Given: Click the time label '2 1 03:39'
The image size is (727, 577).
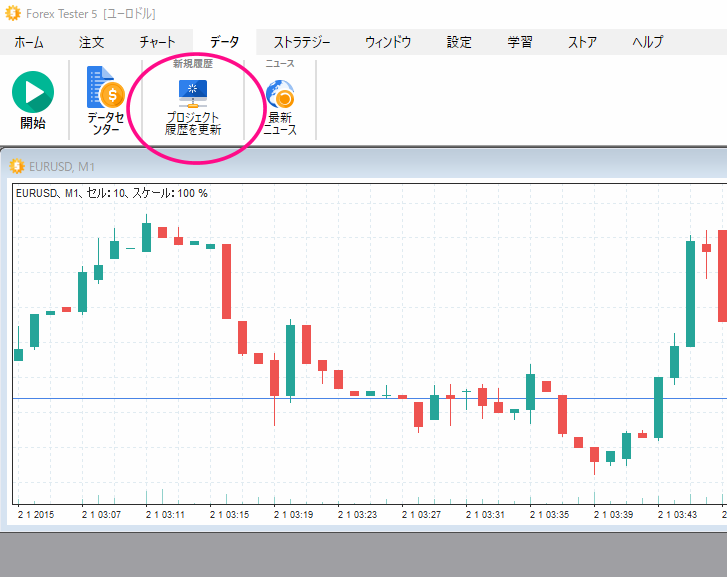Looking at the screenshot, I should click(613, 514).
